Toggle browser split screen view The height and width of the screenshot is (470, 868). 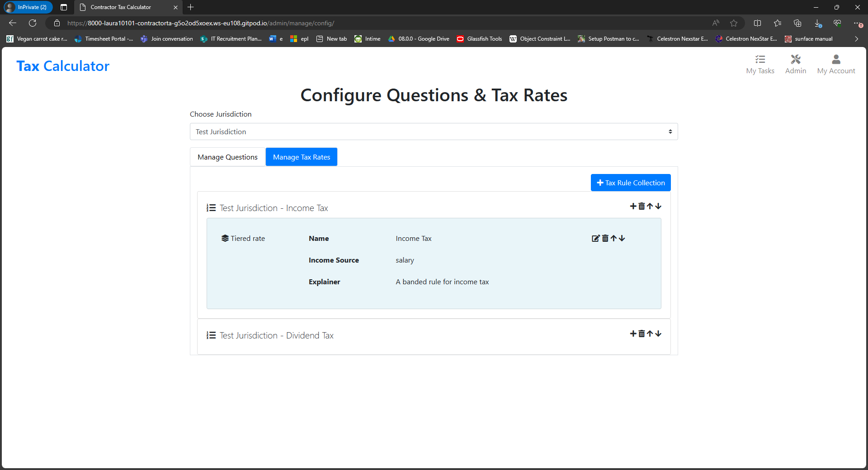(758, 23)
